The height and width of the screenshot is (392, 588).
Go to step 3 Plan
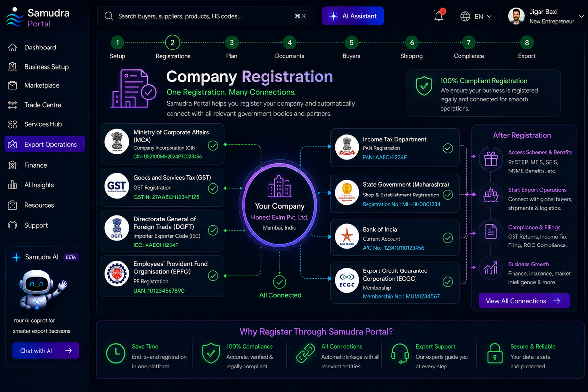click(232, 43)
